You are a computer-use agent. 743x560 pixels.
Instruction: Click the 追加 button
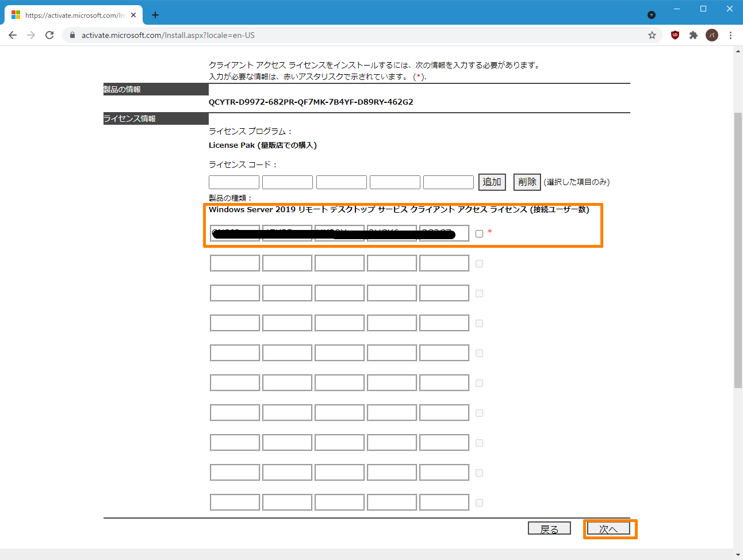(492, 182)
